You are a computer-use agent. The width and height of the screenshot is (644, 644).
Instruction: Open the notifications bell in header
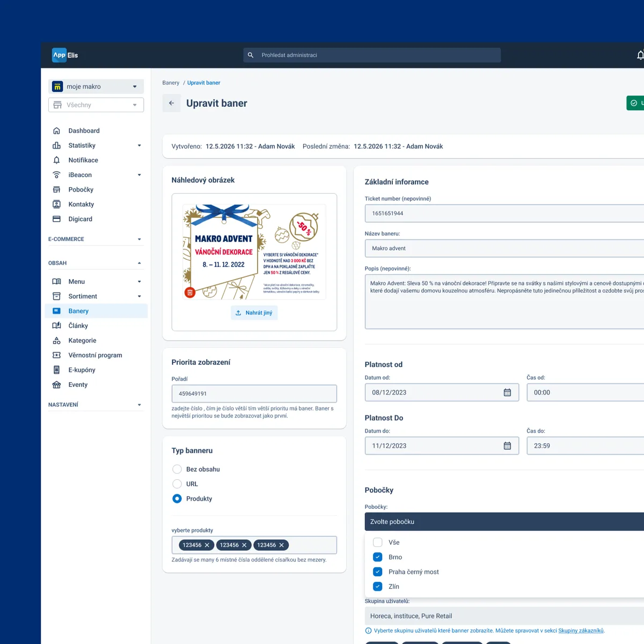tap(640, 55)
